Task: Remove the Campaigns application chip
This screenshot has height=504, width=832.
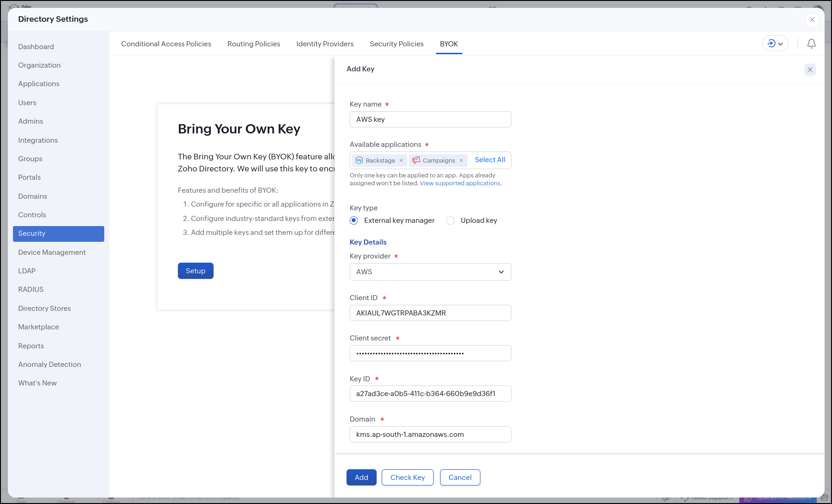Action: click(461, 160)
